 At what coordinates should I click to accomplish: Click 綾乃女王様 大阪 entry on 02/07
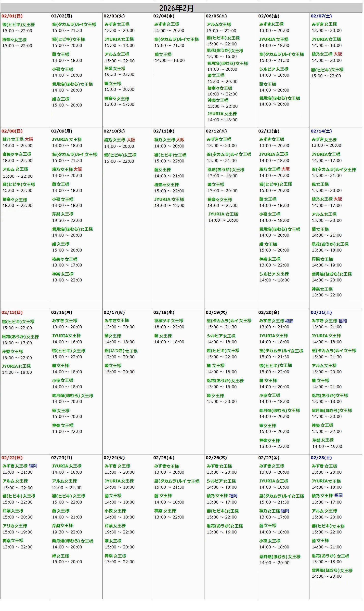tap(326, 54)
